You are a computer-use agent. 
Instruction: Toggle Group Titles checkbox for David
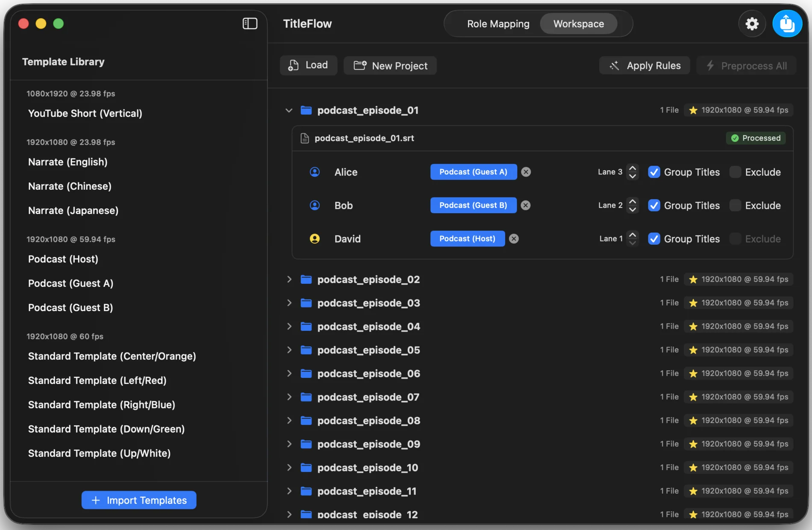coord(654,238)
